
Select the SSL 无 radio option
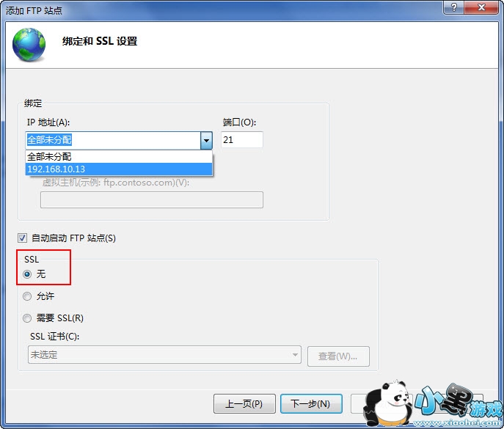[27, 274]
